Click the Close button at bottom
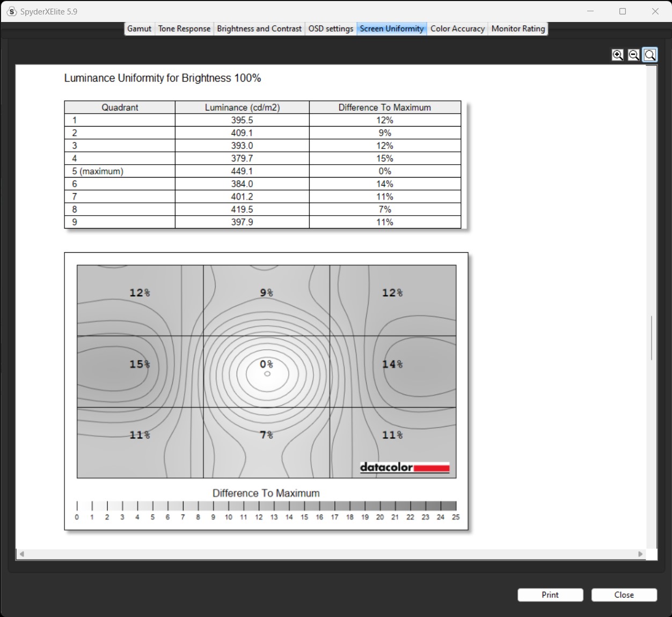This screenshot has width=672, height=617. 624,594
